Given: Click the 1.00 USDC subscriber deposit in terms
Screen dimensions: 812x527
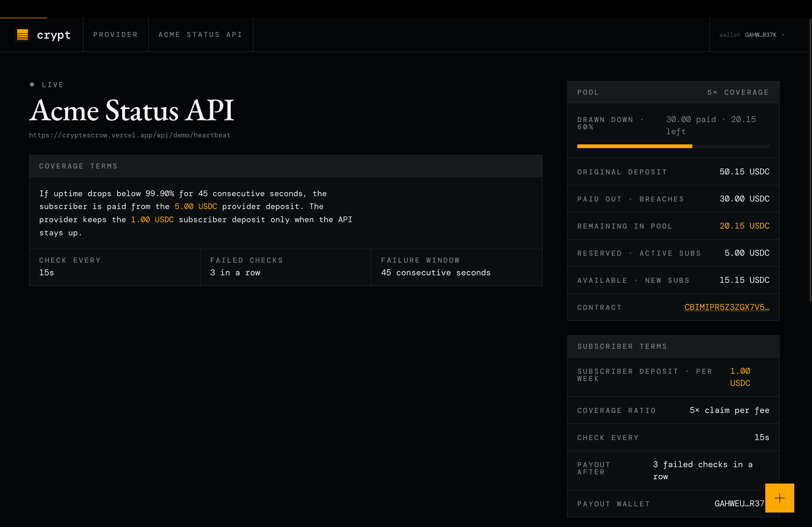Looking at the screenshot, I should point(152,220).
